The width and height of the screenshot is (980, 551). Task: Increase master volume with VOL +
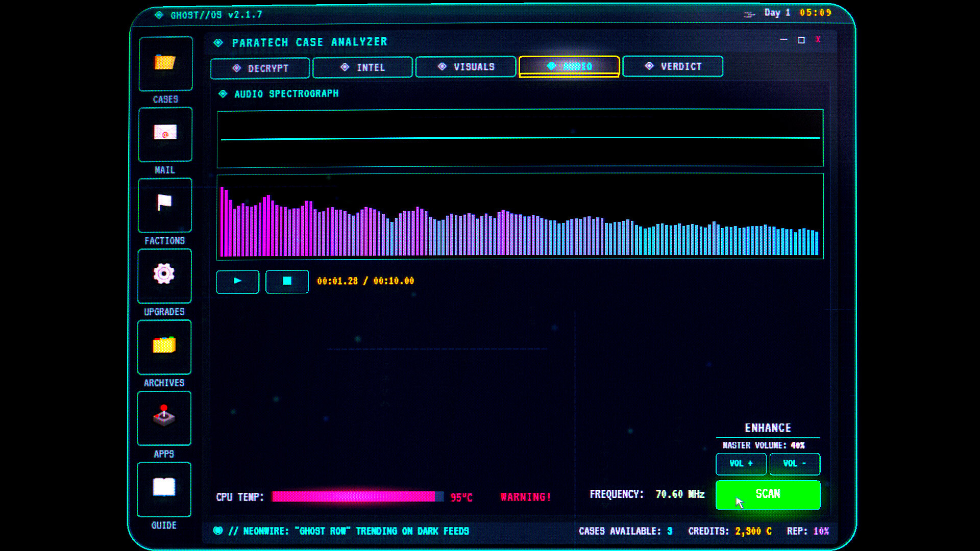(x=741, y=464)
